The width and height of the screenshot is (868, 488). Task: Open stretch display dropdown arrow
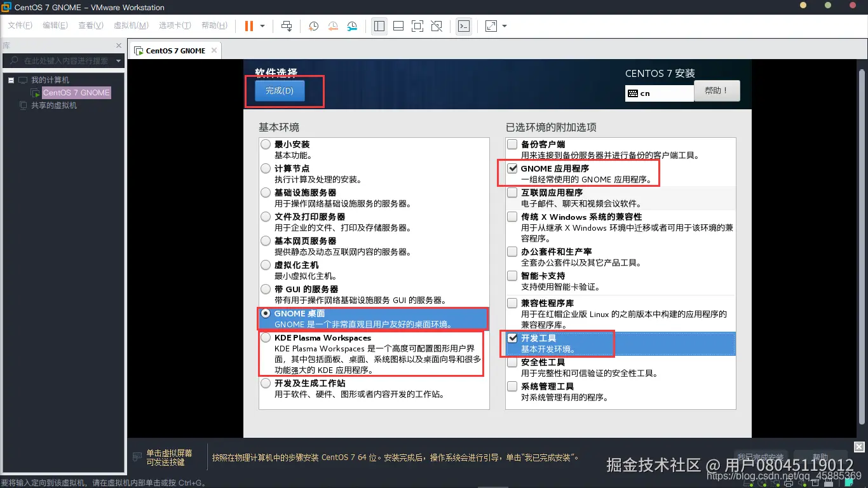point(505,26)
